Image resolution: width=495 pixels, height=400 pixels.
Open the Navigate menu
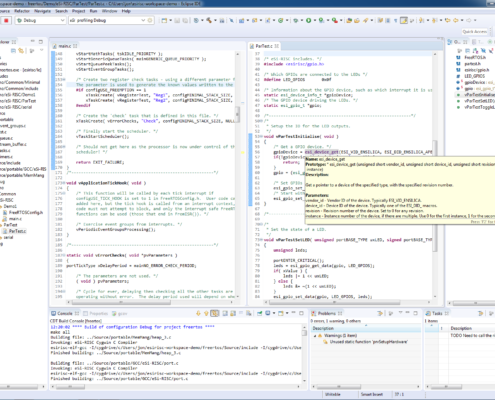tap(42, 11)
